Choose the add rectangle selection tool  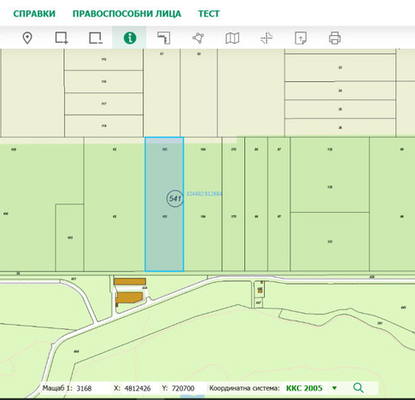click(61, 38)
